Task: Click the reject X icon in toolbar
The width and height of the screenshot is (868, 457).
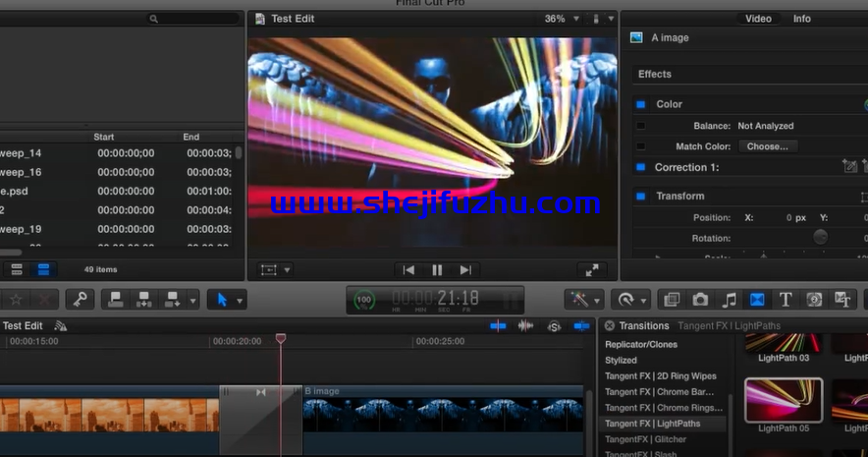Action: tap(44, 300)
